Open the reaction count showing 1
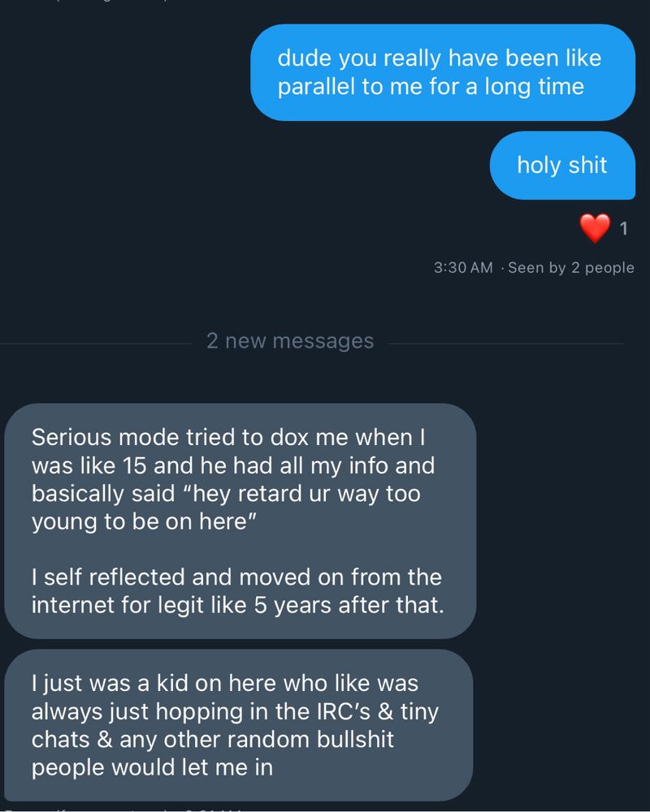The image size is (650, 812). [623, 228]
